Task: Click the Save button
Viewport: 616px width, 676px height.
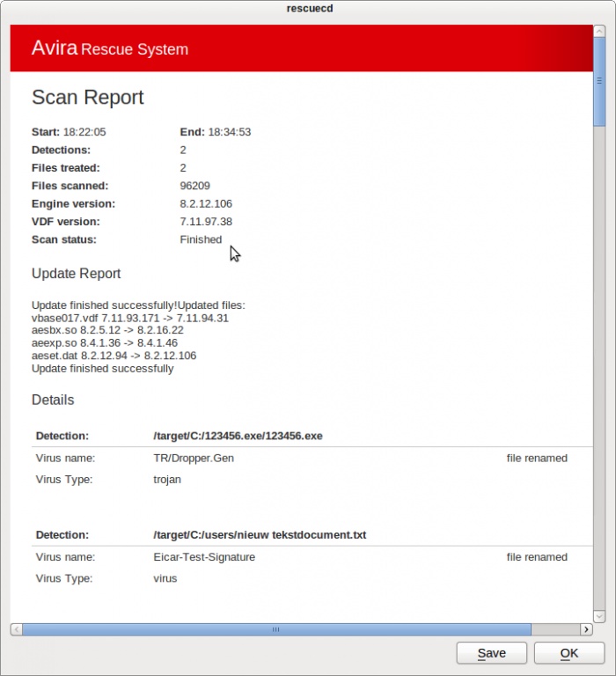Action: (x=491, y=653)
